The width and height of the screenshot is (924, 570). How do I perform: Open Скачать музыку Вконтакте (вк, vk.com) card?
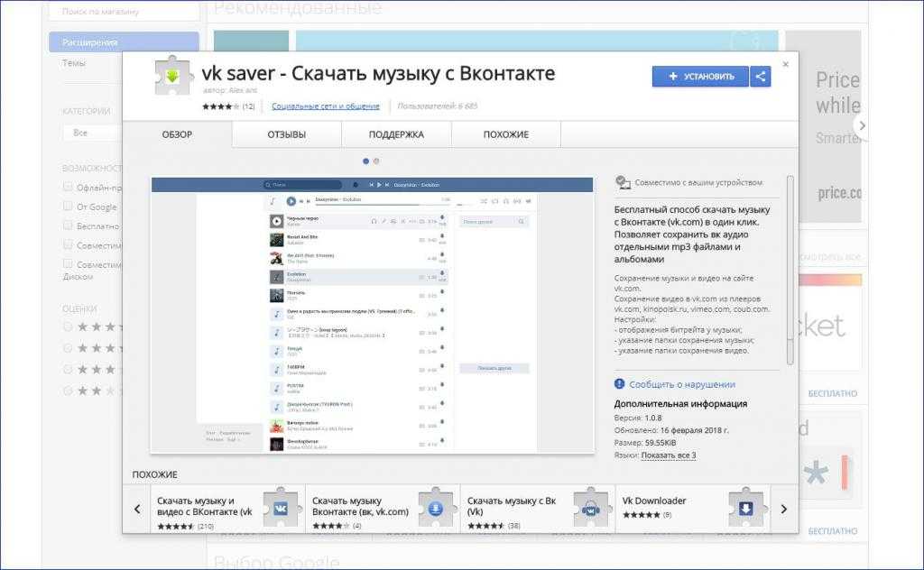click(383, 509)
